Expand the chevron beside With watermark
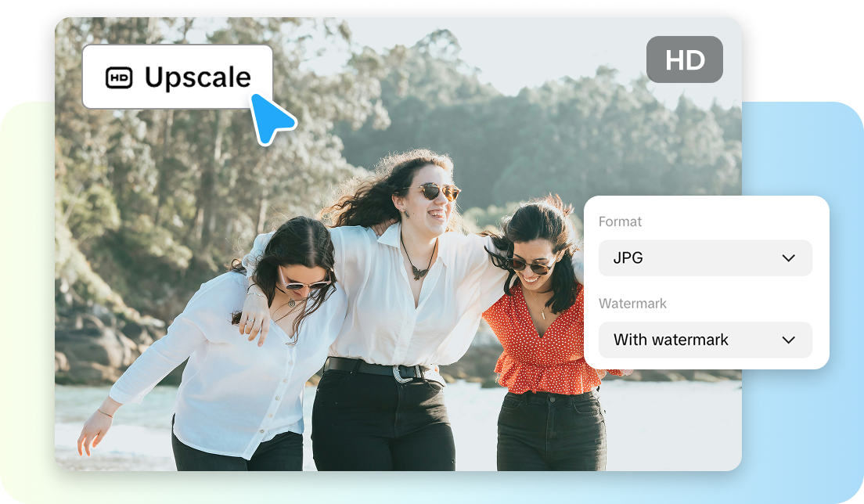Image resolution: width=864 pixels, height=504 pixels. pos(789,340)
